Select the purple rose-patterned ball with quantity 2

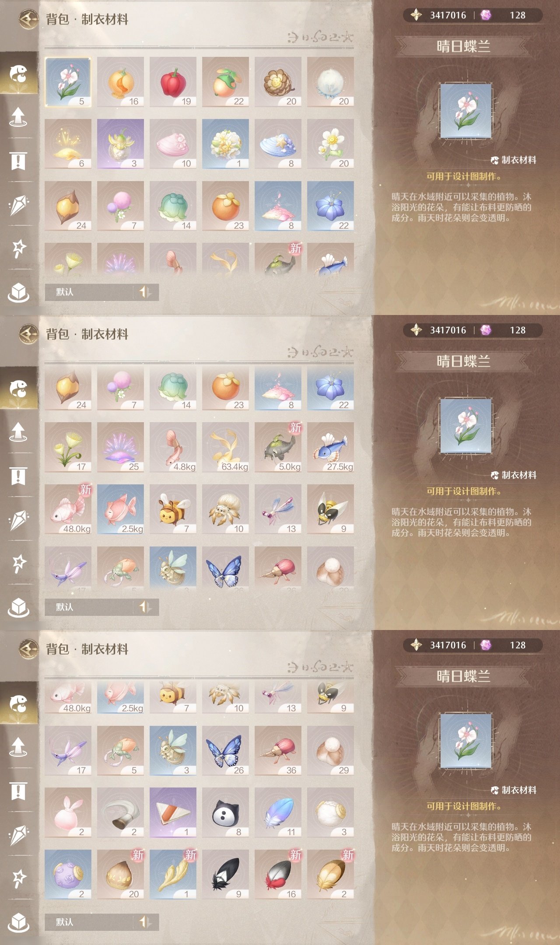[x=68, y=875]
